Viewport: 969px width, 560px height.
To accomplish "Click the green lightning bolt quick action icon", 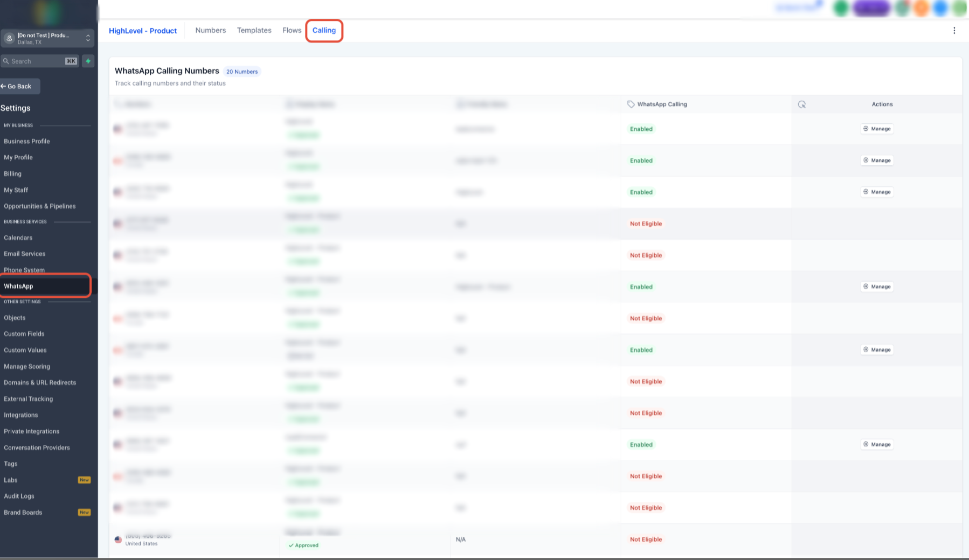I will click(88, 61).
